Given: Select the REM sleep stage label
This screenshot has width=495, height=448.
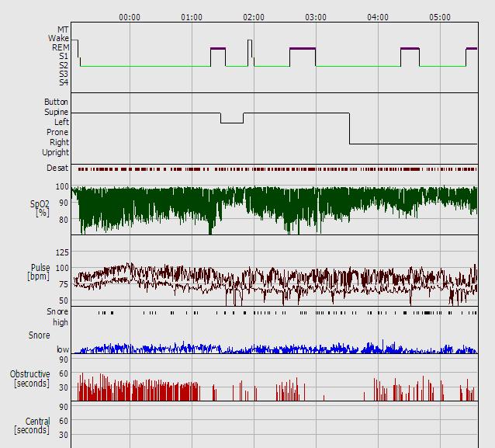Looking at the screenshot, I should (x=61, y=47).
